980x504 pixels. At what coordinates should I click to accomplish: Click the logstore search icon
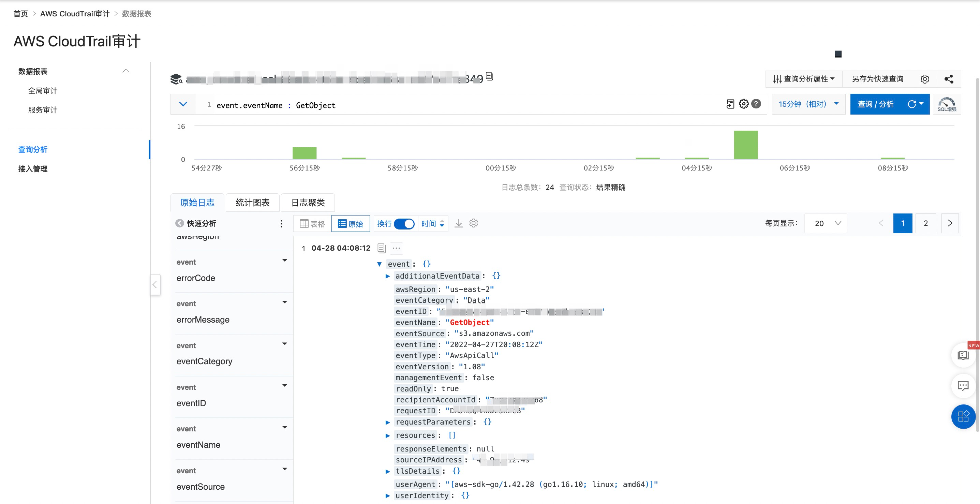pyautogui.click(x=176, y=79)
